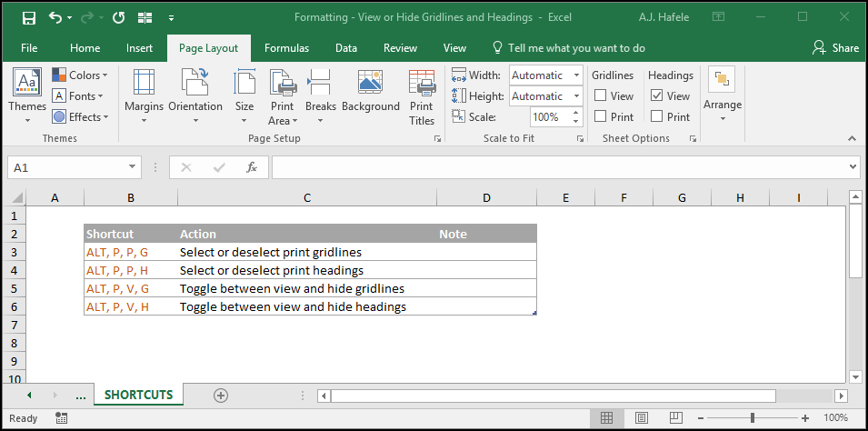868x431 pixels.
Task: Enable the Gridlines Print checkbox
Action: pyautogui.click(x=600, y=116)
